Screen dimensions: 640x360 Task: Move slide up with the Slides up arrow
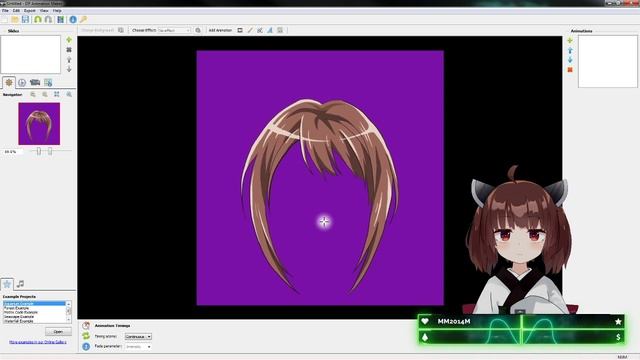[69, 60]
